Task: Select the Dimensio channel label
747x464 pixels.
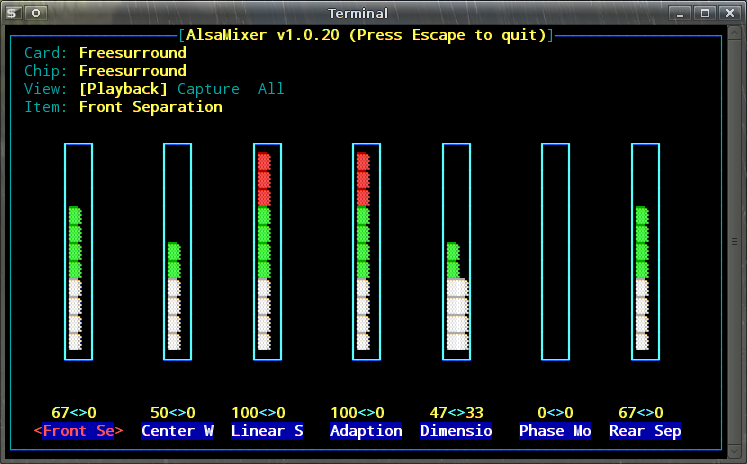Action: point(456,431)
